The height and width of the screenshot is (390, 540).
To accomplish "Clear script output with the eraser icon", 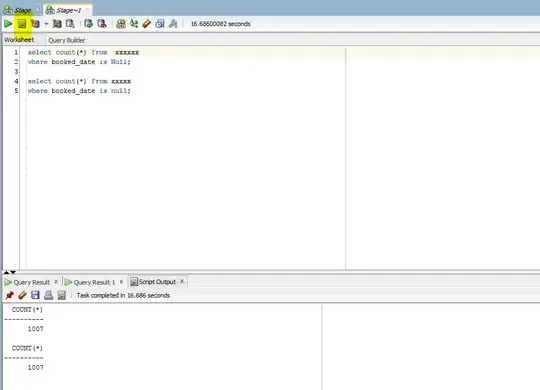I will tap(22, 295).
